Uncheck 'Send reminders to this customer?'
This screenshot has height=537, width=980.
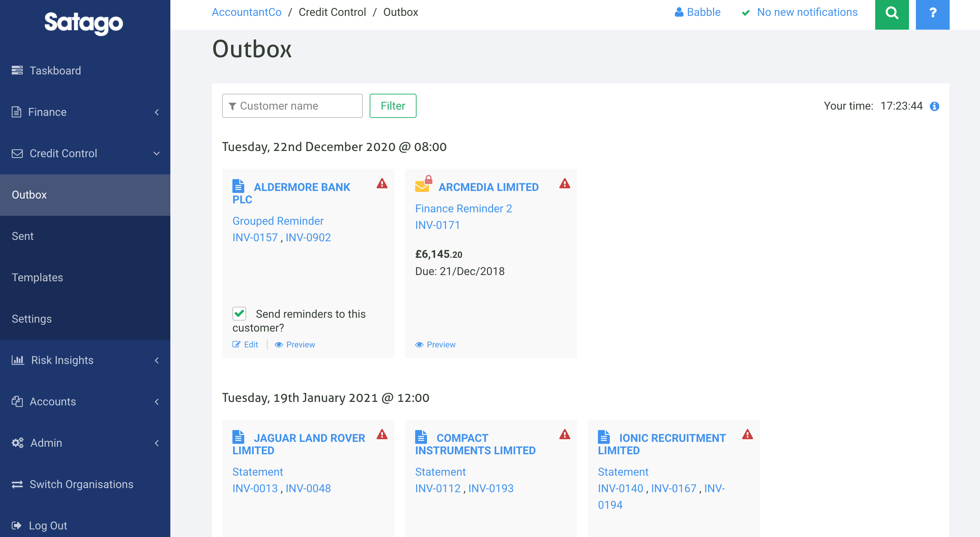tap(239, 313)
